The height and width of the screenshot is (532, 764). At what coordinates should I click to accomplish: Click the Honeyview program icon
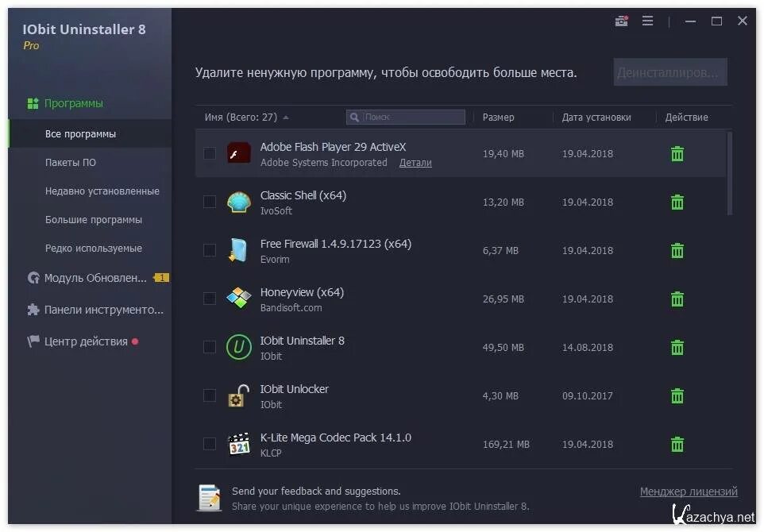point(239,298)
